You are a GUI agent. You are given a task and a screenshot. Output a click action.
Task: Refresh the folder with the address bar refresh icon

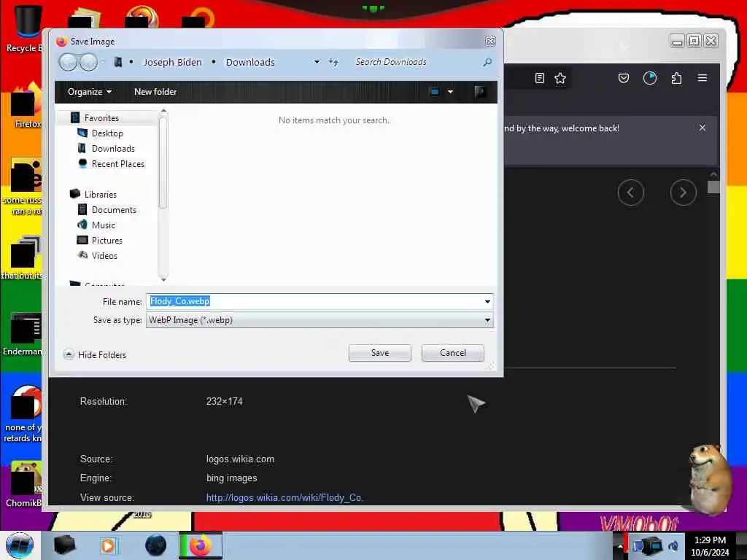click(333, 63)
